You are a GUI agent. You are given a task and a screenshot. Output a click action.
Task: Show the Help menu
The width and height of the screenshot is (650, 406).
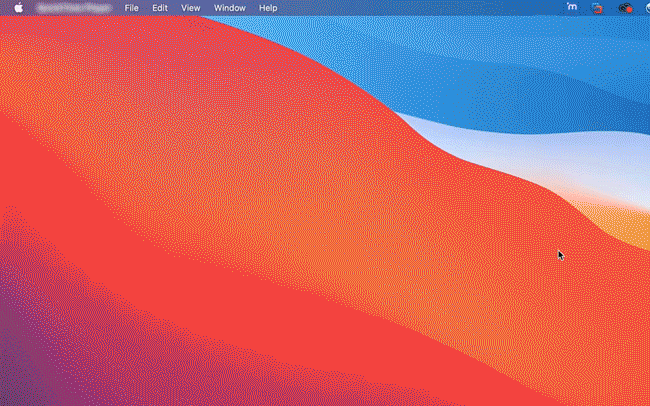(x=268, y=8)
